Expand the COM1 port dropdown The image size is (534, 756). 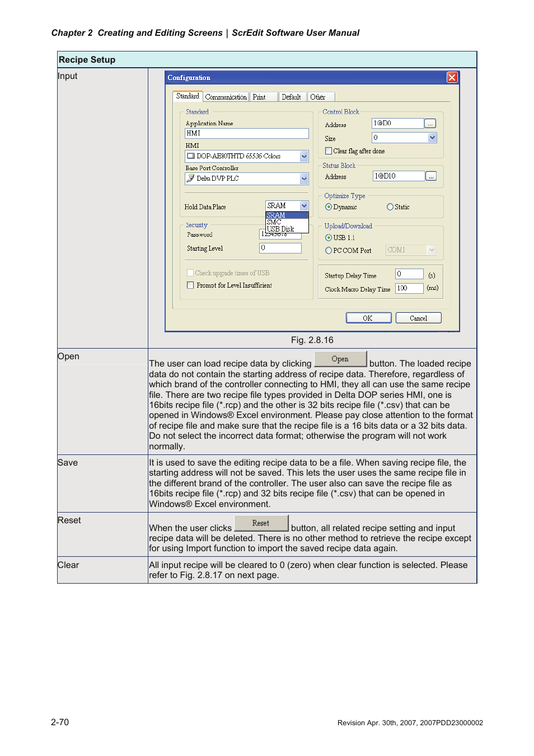pyautogui.click(x=432, y=250)
